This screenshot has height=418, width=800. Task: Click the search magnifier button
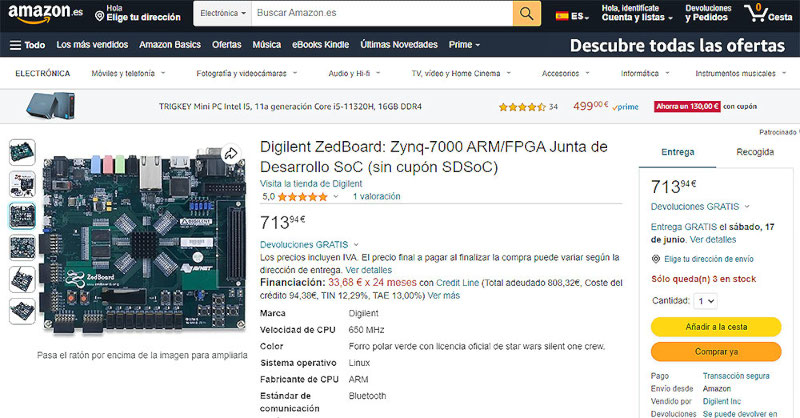526,14
